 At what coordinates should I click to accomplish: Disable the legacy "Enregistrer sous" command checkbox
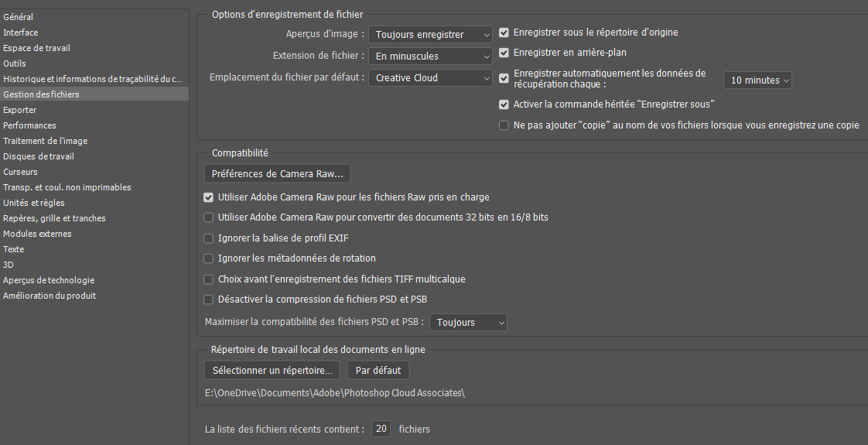coord(504,104)
